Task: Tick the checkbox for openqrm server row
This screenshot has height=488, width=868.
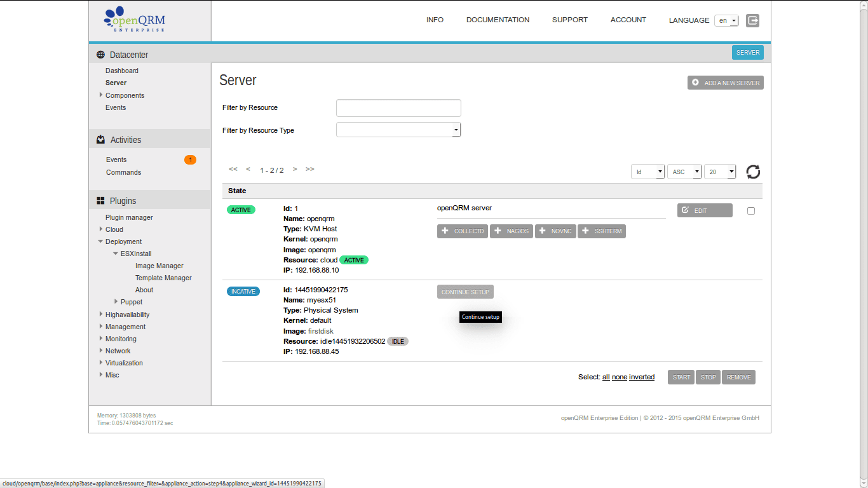Action: (751, 211)
